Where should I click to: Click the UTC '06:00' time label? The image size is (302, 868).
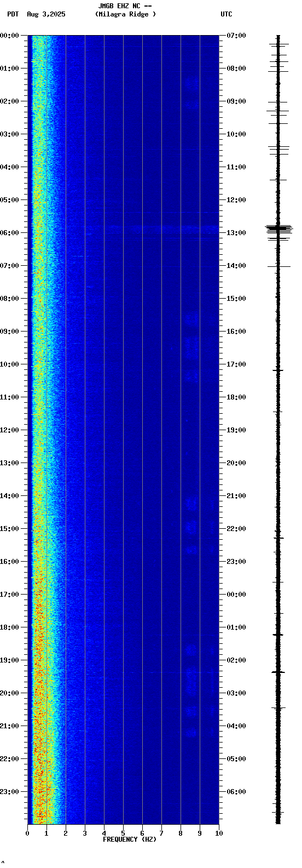tap(236, 792)
